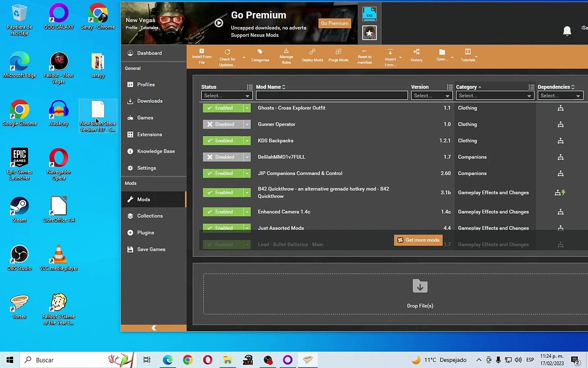588x368 pixels.
Task: Expand Check for Updates dropdown arrow
Action: pos(244,57)
